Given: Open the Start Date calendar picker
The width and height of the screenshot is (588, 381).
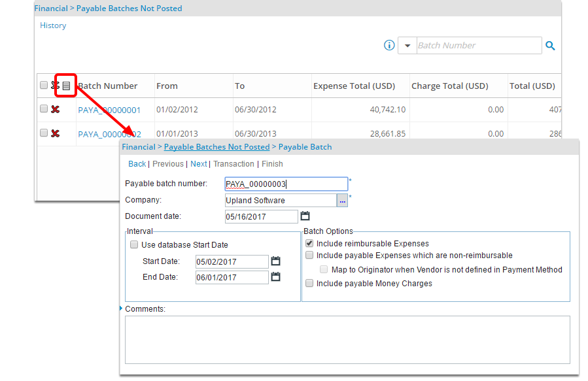Looking at the screenshot, I should pyautogui.click(x=275, y=261).
